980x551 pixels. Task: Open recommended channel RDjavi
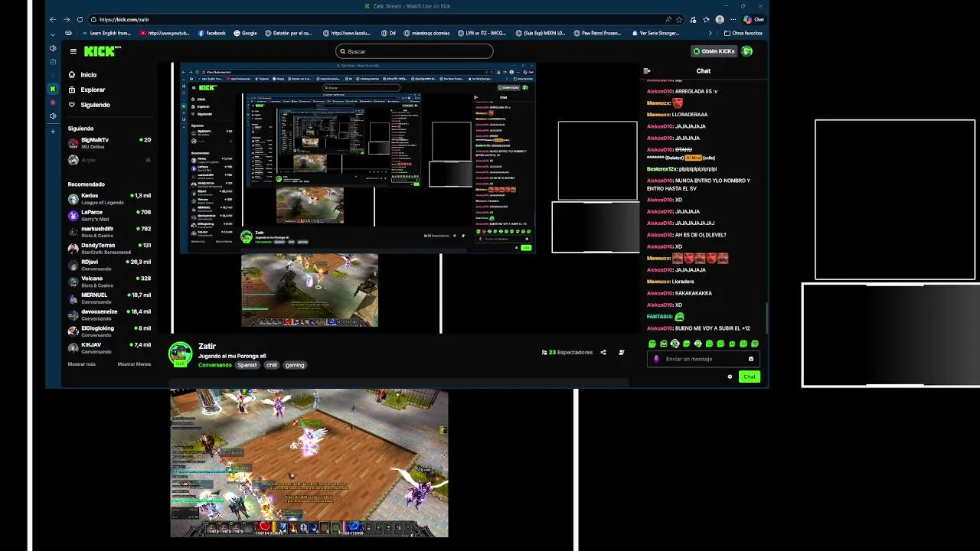pos(109,265)
